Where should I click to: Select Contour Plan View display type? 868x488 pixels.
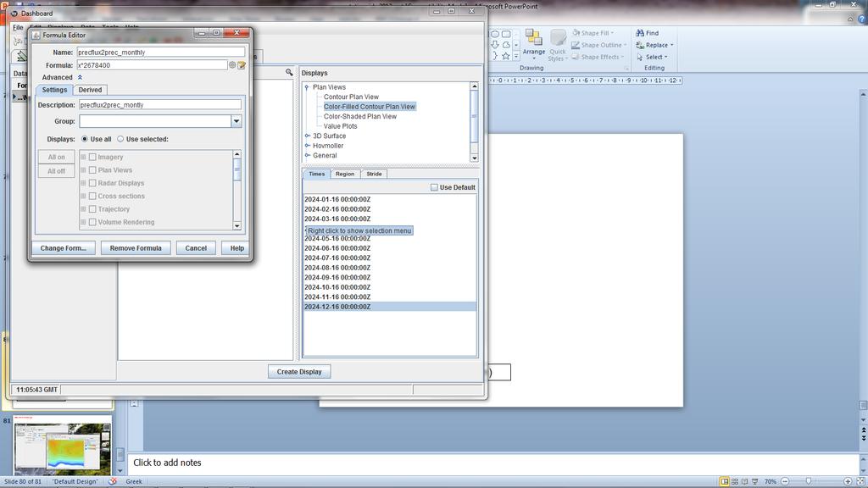351,97
